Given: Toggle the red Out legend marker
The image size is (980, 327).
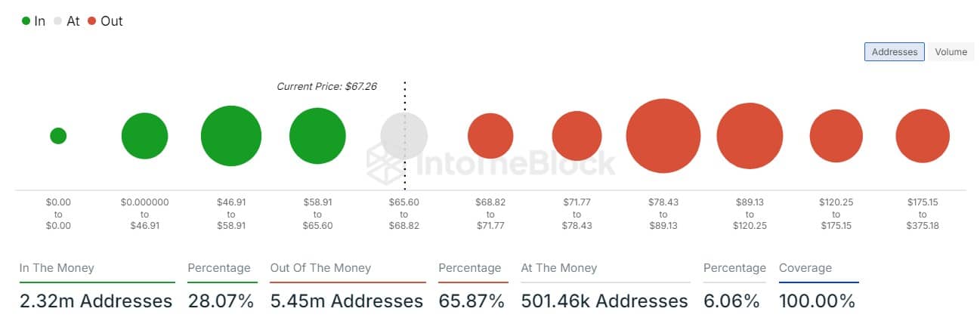Looking at the screenshot, I should pyautogui.click(x=92, y=21).
